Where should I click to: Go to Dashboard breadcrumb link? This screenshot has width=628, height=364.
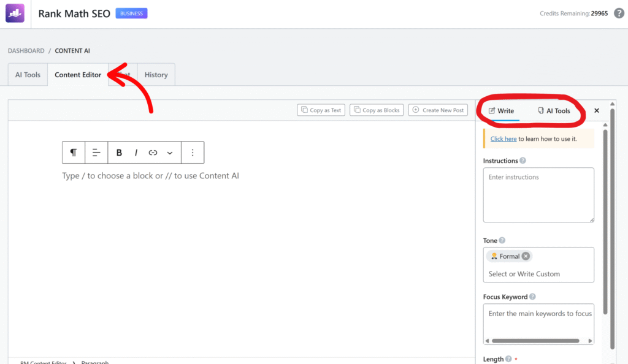pos(26,51)
